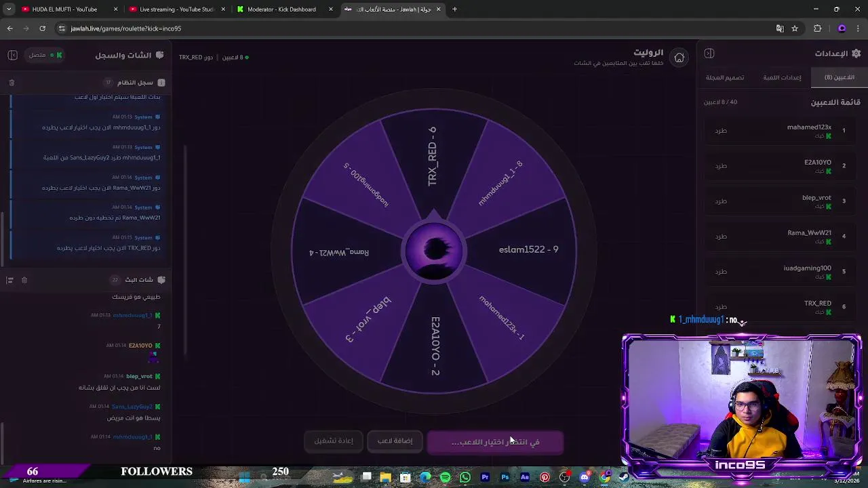Switch to the إعدادات اللعبة game settings tab
Viewport: 868px width, 488px height.
tap(782, 77)
